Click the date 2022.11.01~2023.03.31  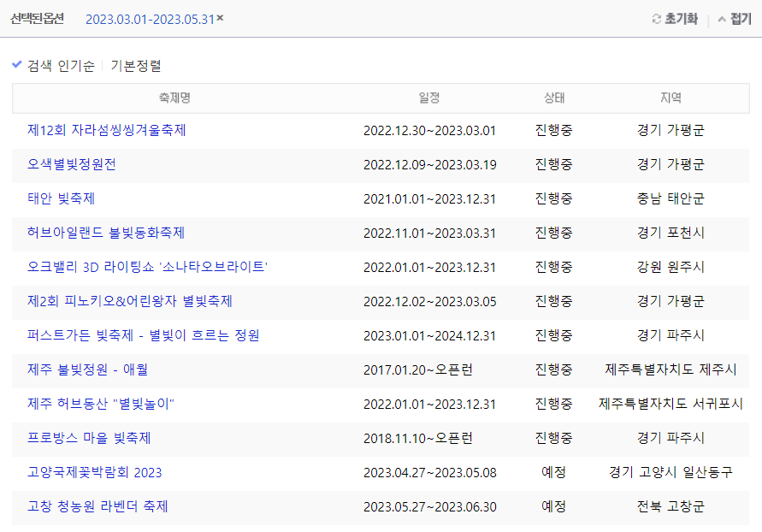[429, 233]
